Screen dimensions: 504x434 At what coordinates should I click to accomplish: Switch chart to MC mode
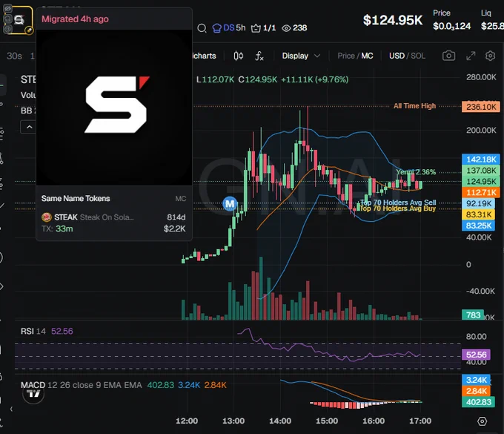point(367,56)
